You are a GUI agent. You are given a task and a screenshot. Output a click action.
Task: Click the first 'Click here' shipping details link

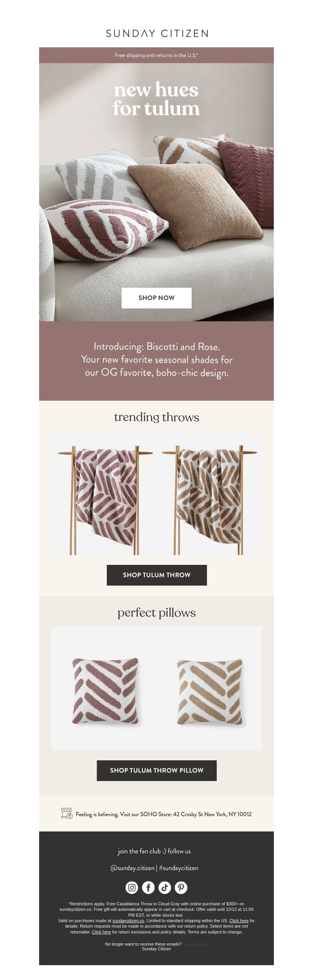[x=239, y=921]
